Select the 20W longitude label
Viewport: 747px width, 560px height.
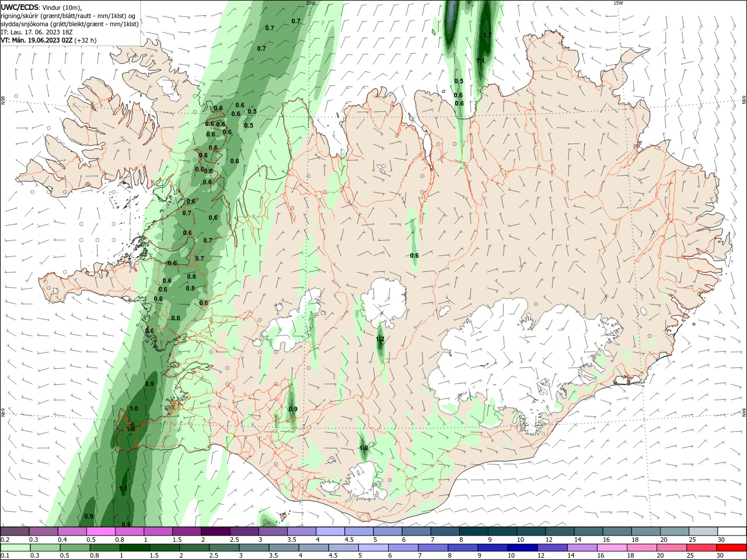(310, 3)
